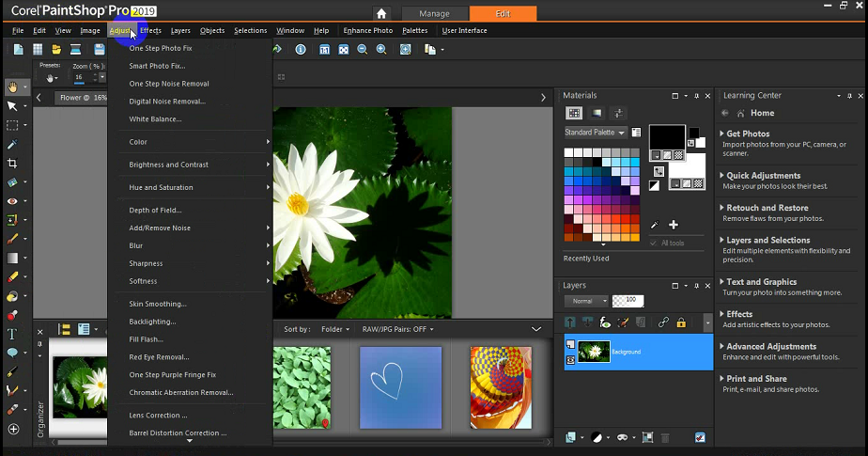Image resolution: width=868 pixels, height=456 pixels.
Task: Go to the Home tab icon
Action: [381, 13]
